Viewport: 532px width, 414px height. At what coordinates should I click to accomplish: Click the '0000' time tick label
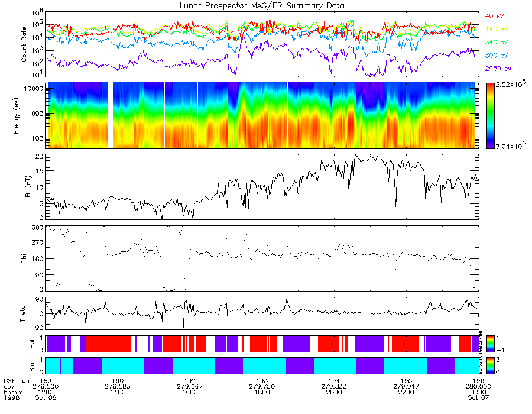point(478,392)
